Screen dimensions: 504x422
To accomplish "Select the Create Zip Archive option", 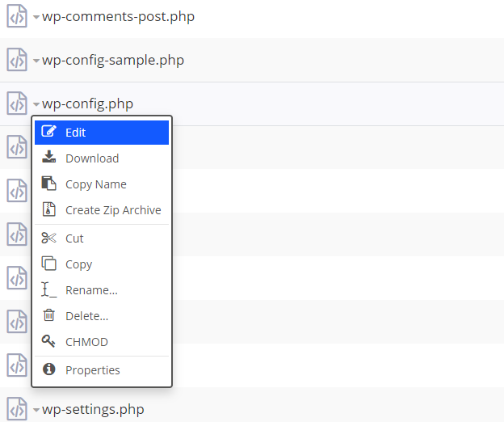I will click(x=113, y=210).
